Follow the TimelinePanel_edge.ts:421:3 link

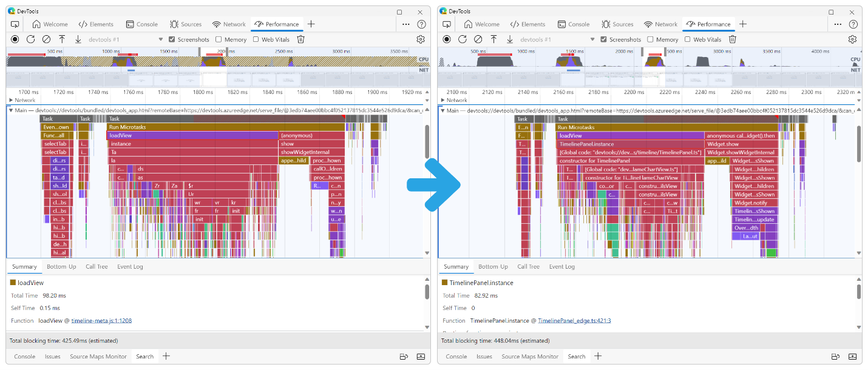tap(574, 320)
